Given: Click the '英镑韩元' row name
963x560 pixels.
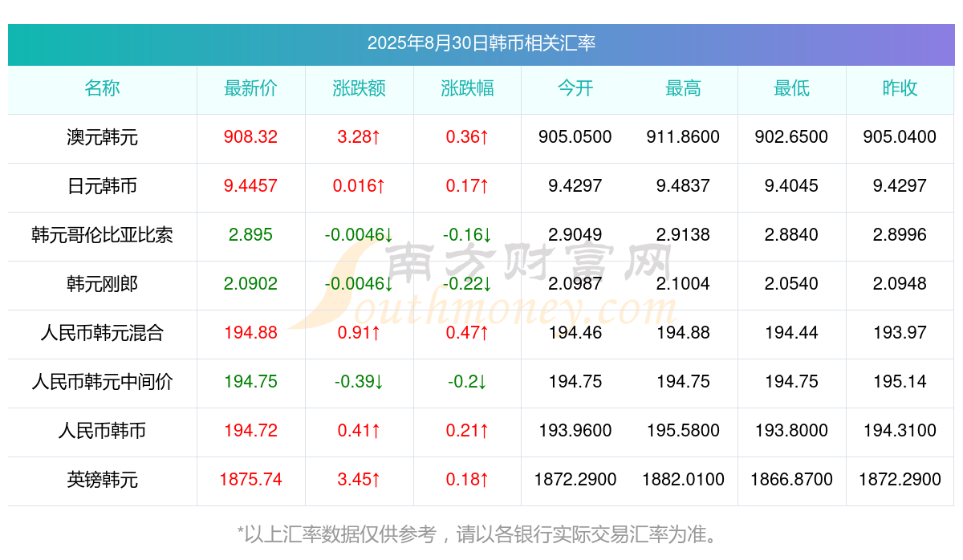Looking at the screenshot, I should point(102,480).
